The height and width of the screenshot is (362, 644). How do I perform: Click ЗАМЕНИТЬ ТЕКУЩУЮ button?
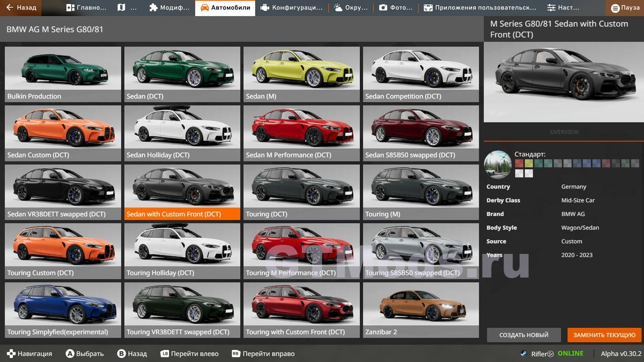[604, 335]
